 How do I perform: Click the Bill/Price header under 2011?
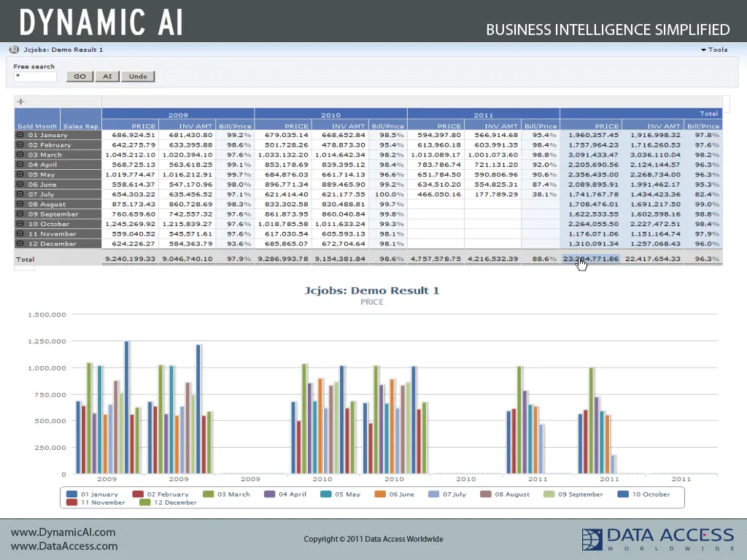click(x=541, y=125)
